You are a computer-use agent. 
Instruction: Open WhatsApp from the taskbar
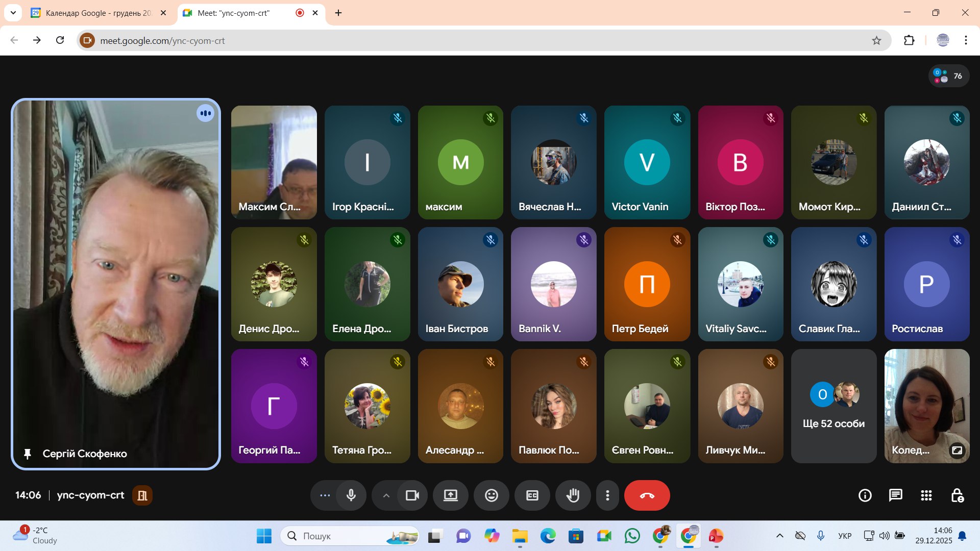(632, 536)
